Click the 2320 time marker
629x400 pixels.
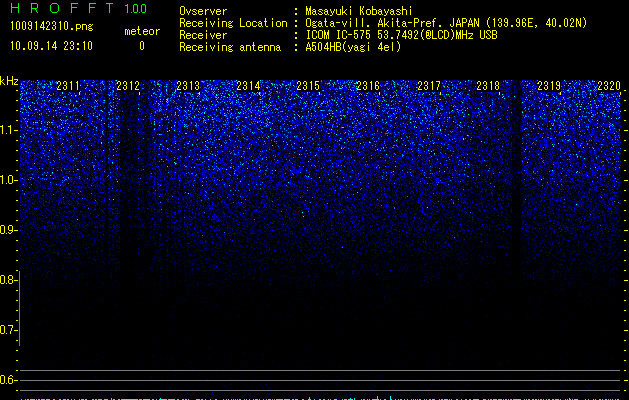609,86
